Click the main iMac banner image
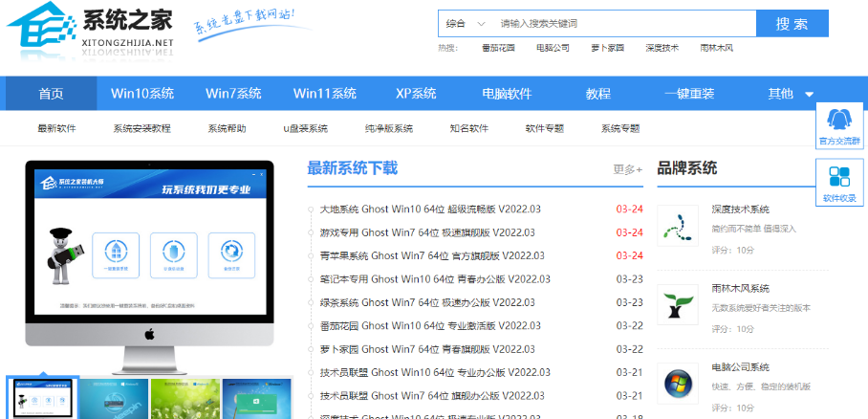 click(149, 267)
